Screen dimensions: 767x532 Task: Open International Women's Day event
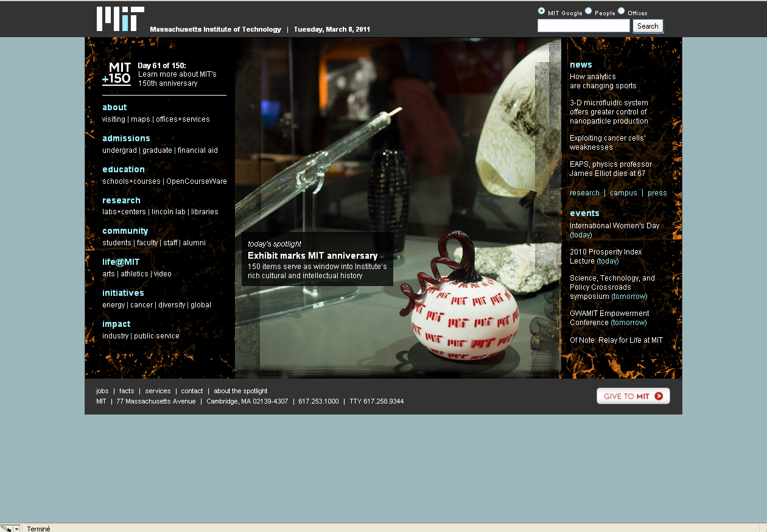pyautogui.click(x=615, y=230)
